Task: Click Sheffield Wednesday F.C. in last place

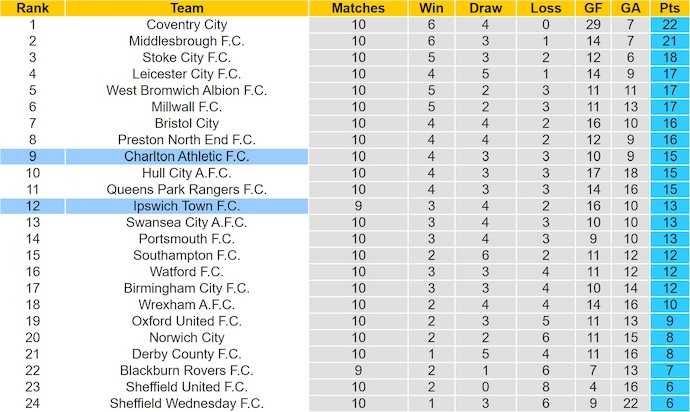Action: [x=186, y=403]
